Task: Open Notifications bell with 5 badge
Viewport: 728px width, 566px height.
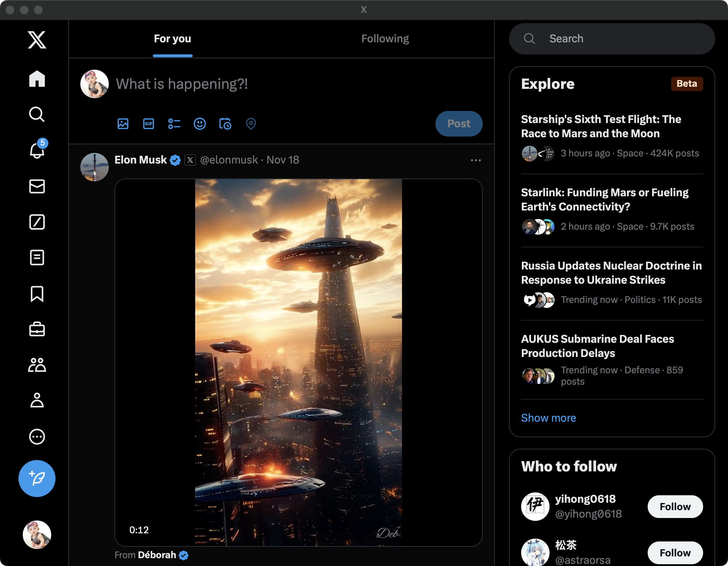Action: tap(37, 150)
